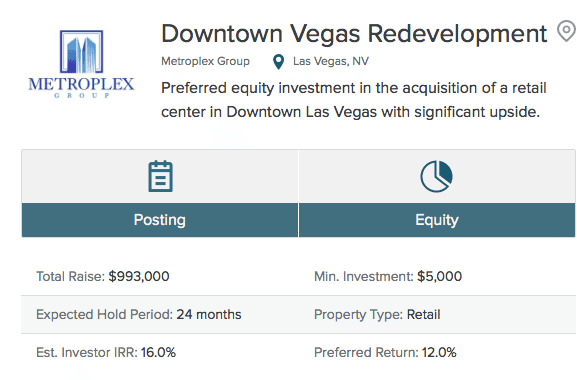The height and width of the screenshot is (380, 577).
Task: Click the Property Type Retail value
Action: coord(424,315)
